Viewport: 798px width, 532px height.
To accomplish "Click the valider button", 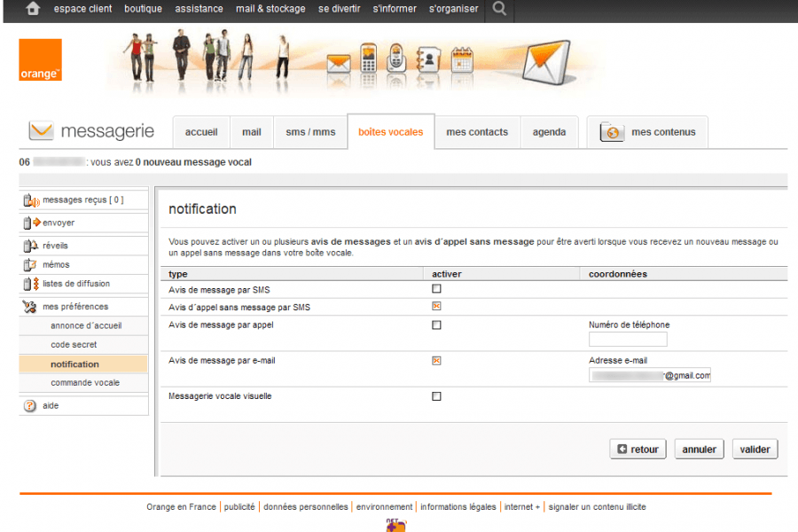I will (755, 450).
